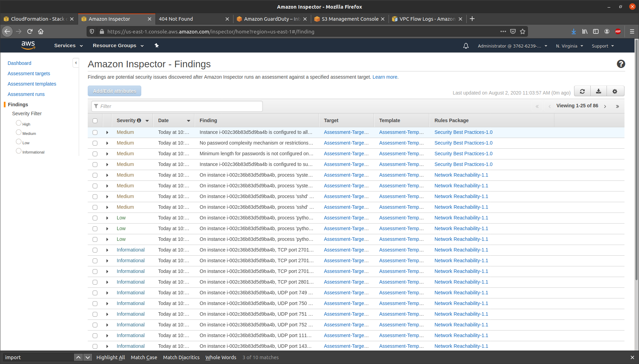Viewport: 639px width, 364px height.
Task: Open the page actions ellipsis in address bar
Action: click(503, 31)
